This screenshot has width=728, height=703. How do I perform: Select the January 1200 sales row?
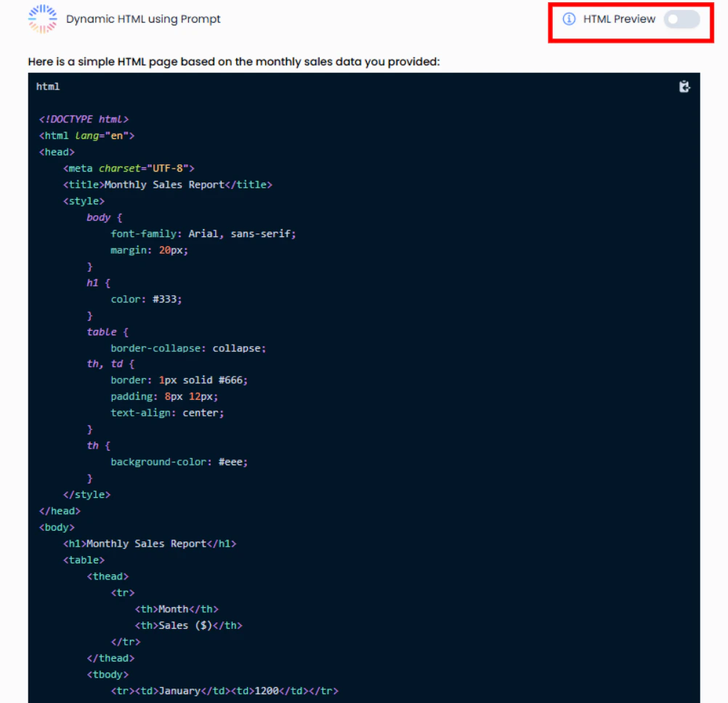tap(225, 690)
